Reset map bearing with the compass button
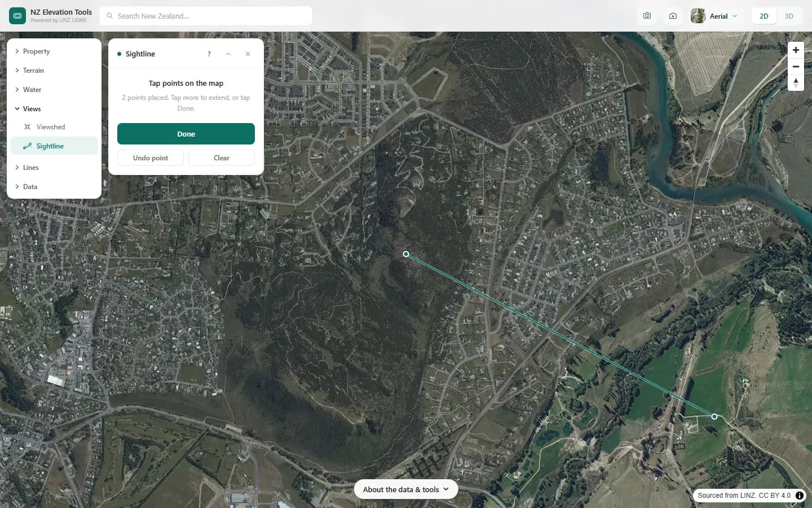The width and height of the screenshot is (812, 508). tap(796, 82)
